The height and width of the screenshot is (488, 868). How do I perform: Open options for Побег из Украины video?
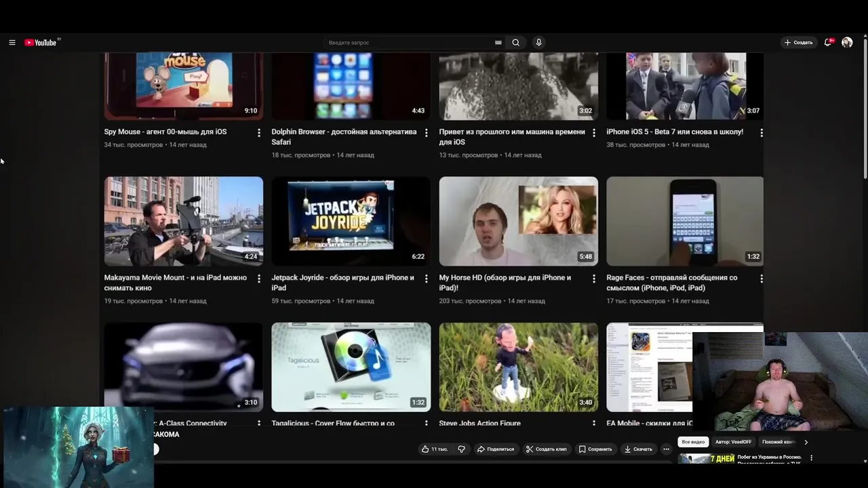(x=812, y=458)
